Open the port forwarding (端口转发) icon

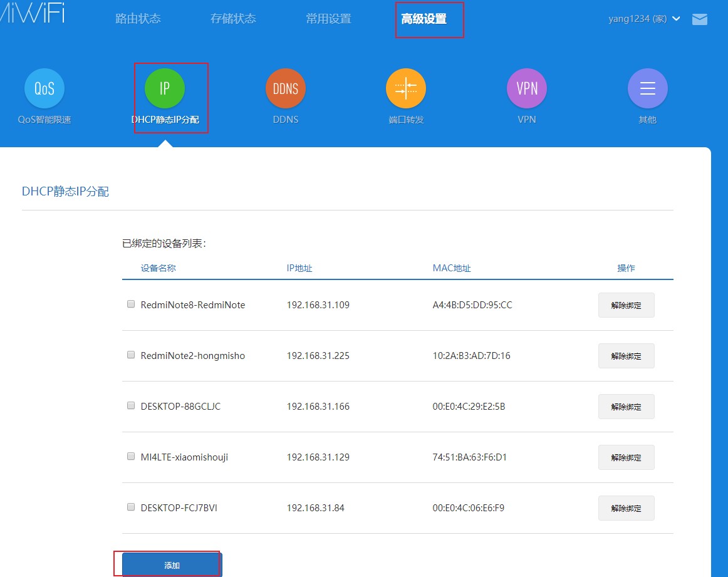coord(406,88)
